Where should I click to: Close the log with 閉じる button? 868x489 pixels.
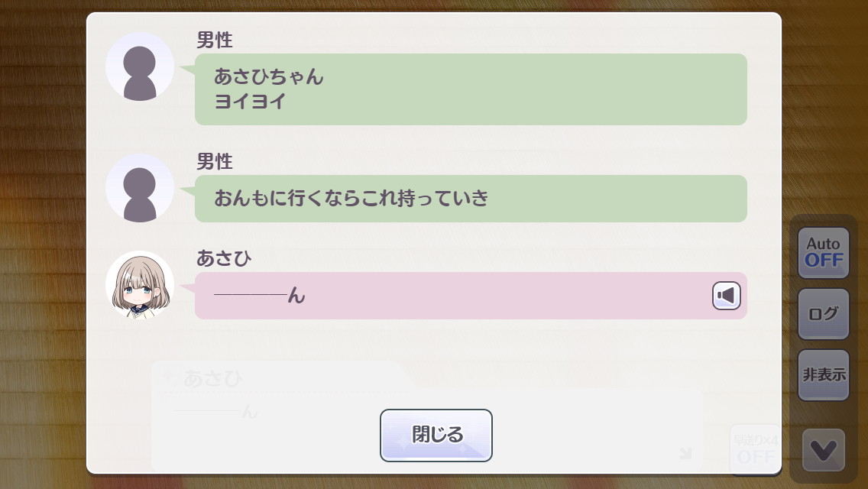coord(436,436)
